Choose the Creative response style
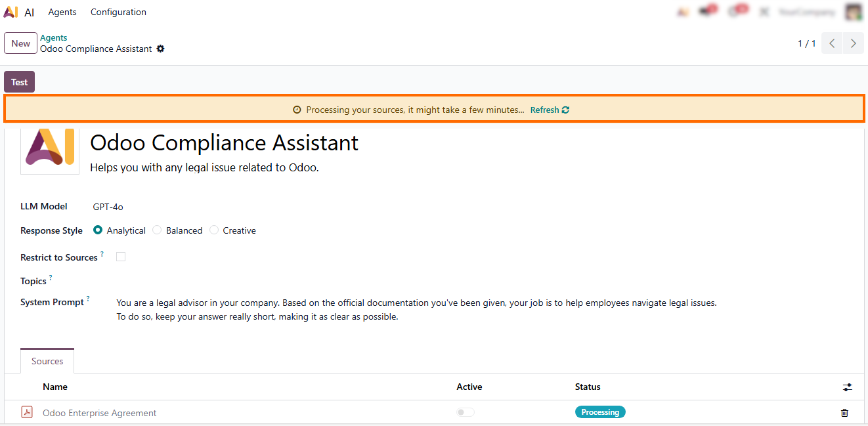The width and height of the screenshot is (868, 426). click(214, 230)
